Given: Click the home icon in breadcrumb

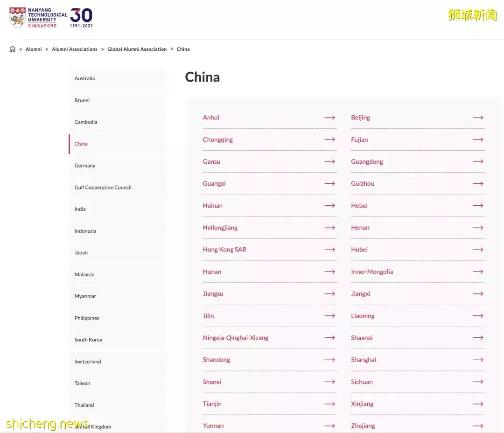Looking at the screenshot, I should click(13, 49).
